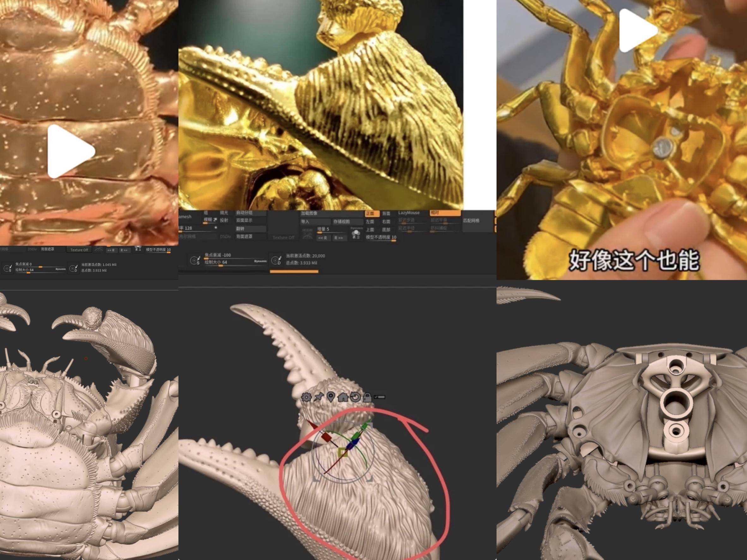The width and height of the screenshot is (747, 560).
Task: Click the gizmo home icon
Action: coord(343,397)
